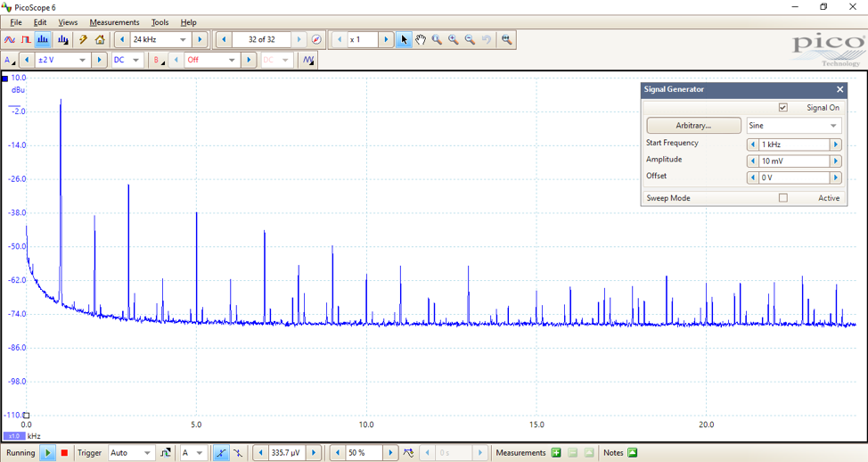Select the rising edge trigger icon
The width and height of the screenshot is (868, 462).
(221, 452)
